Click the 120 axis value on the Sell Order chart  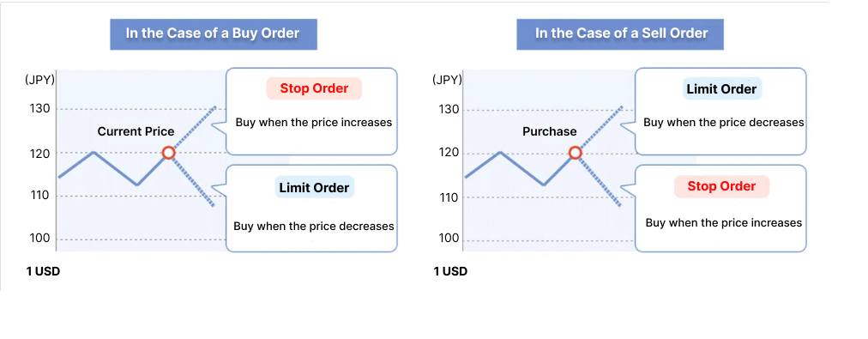click(447, 152)
